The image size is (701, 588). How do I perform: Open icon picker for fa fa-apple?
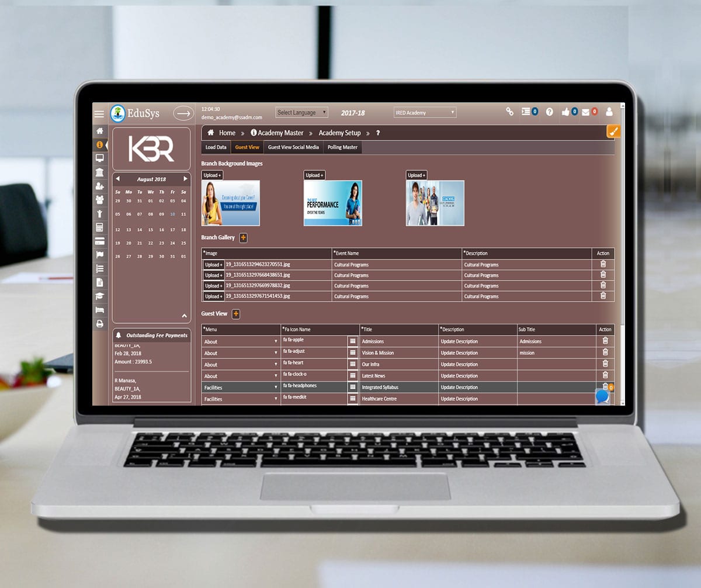click(353, 341)
